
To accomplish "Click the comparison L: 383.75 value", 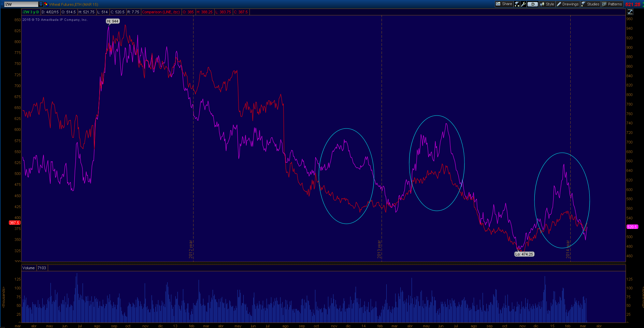I will (223, 12).
